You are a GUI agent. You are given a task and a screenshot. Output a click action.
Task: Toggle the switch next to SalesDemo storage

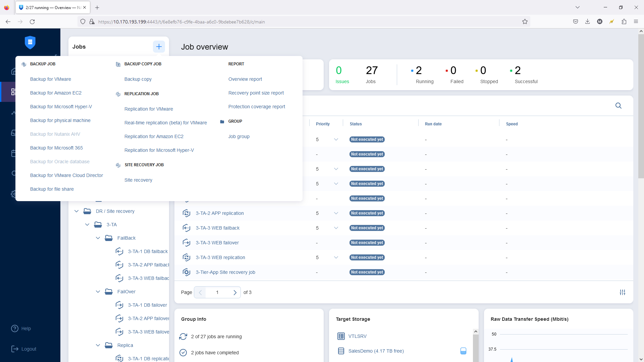point(463,351)
